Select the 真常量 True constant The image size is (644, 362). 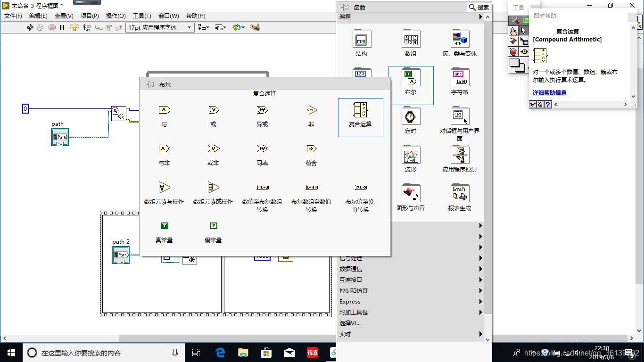164,231
